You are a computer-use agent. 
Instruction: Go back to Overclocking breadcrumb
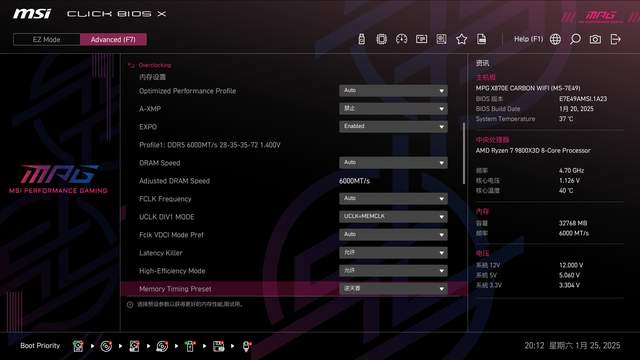[x=155, y=65]
